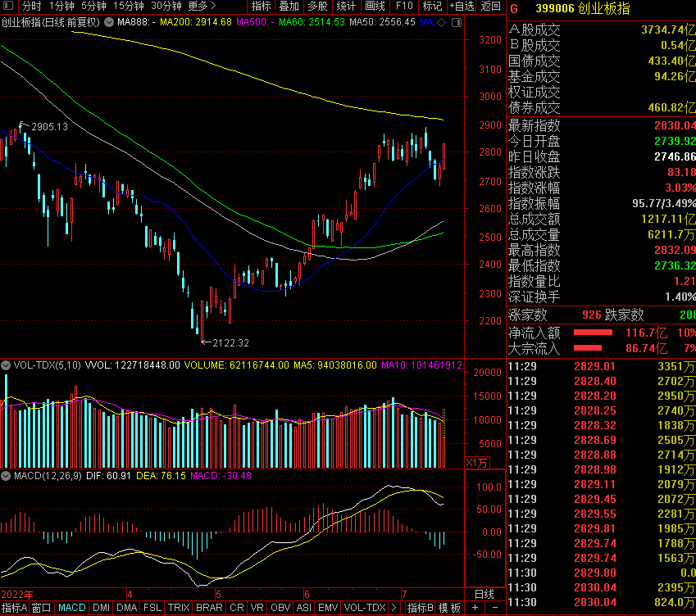Switch to the TRIX indicator tab
The width and height of the screenshot is (696, 616).
[x=178, y=608]
